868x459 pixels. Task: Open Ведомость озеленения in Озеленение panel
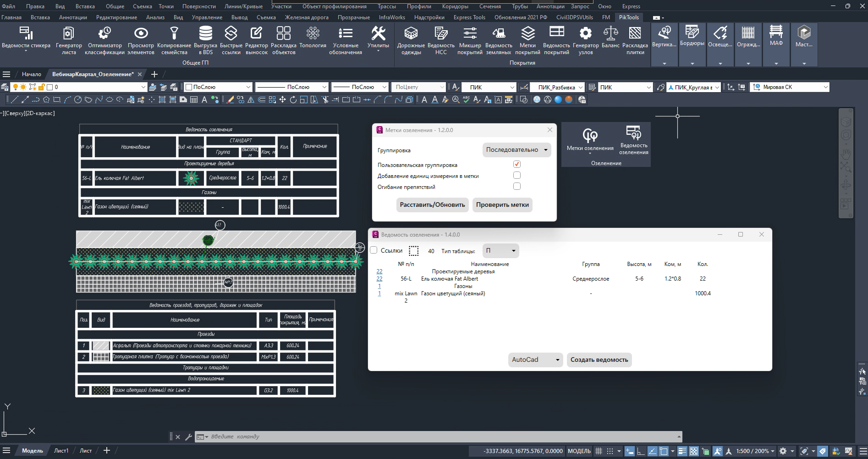634,140
